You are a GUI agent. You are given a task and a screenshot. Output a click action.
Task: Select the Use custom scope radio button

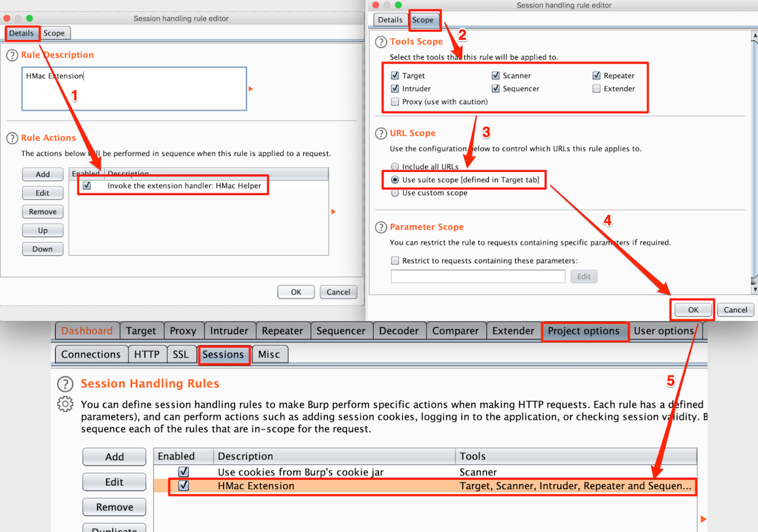pyautogui.click(x=395, y=193)
